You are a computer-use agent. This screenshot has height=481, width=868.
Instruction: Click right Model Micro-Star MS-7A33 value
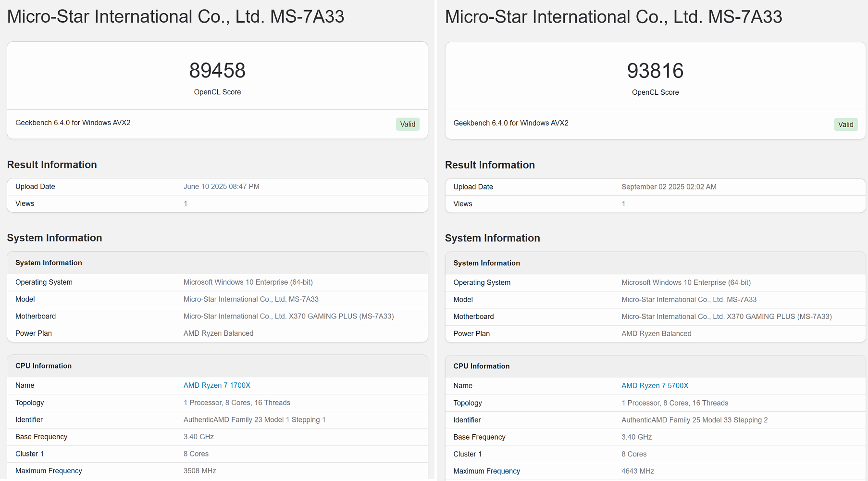coord(689,300)
